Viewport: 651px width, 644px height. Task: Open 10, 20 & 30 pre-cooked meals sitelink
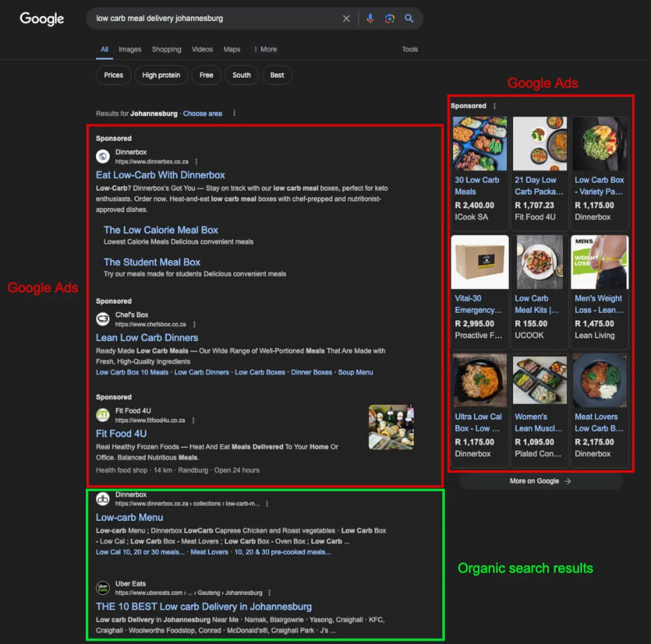[x=282, y=552]
